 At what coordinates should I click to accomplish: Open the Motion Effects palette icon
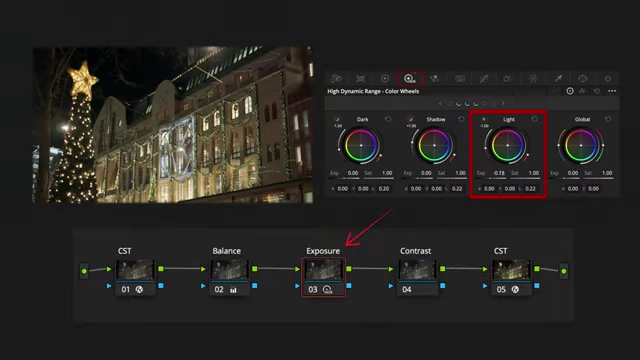460,78
